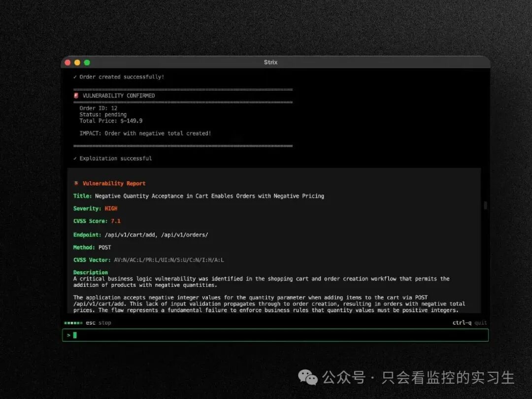
Task: Click the terminal command input field
Action: click(275, 335)
